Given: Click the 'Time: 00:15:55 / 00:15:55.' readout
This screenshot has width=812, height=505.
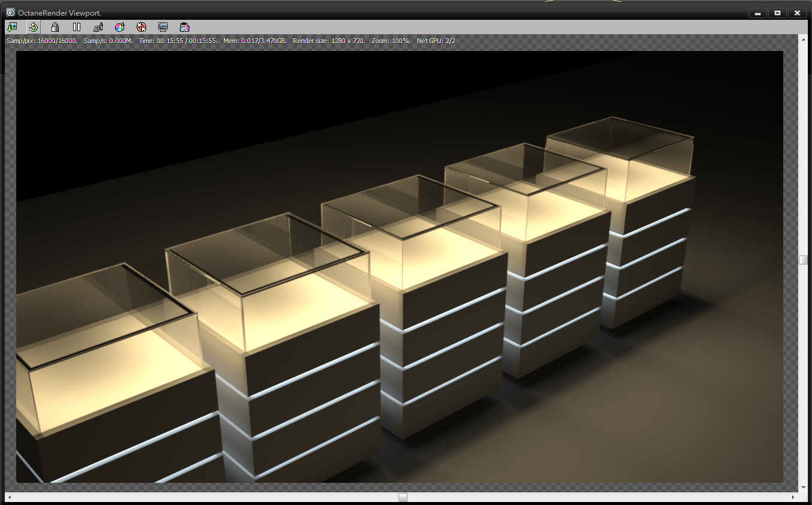Looking at the screenshot, I should 178,41.
